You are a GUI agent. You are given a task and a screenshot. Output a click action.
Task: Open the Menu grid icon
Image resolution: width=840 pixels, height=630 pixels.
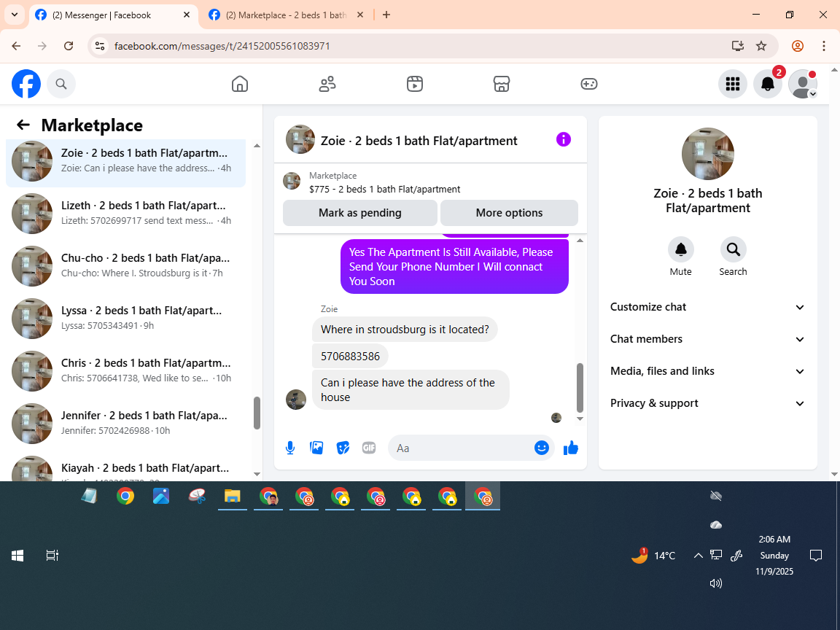[732, 84]
